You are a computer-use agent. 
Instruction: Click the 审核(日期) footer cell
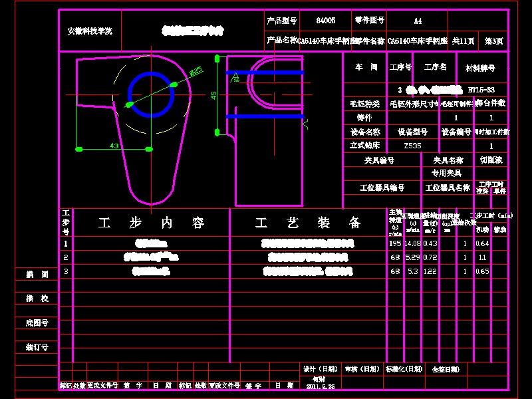[x=362, y=369]
